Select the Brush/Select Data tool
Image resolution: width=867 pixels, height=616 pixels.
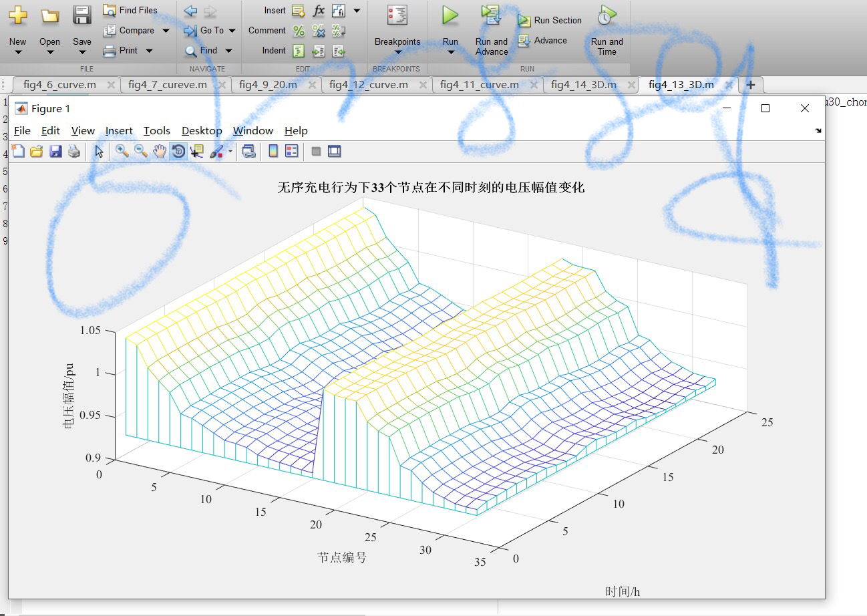[217, 151]
